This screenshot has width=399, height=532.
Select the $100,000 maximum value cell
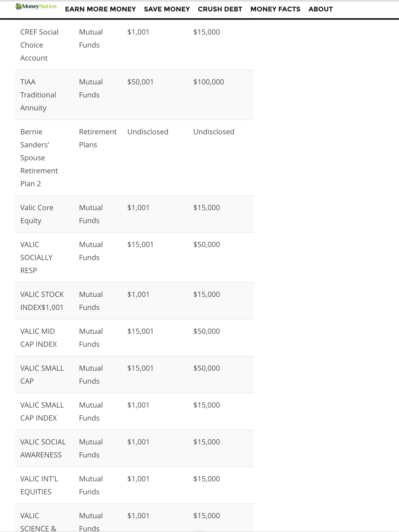click(209, 82)
